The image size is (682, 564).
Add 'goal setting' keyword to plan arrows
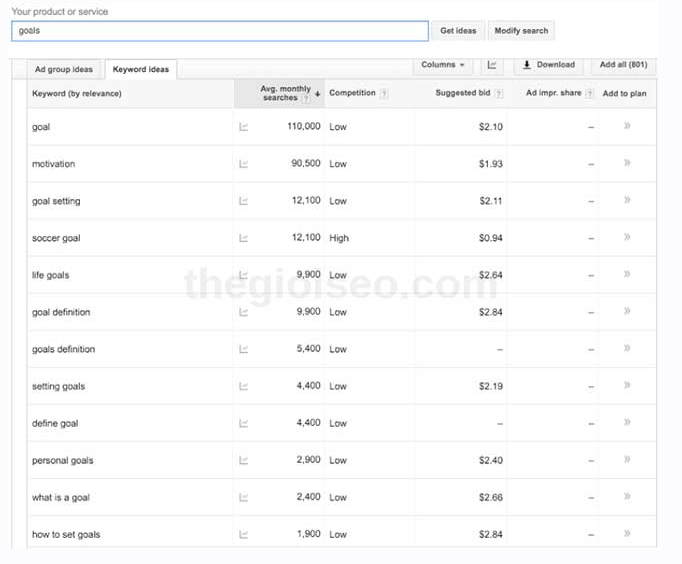click(627, 200)
